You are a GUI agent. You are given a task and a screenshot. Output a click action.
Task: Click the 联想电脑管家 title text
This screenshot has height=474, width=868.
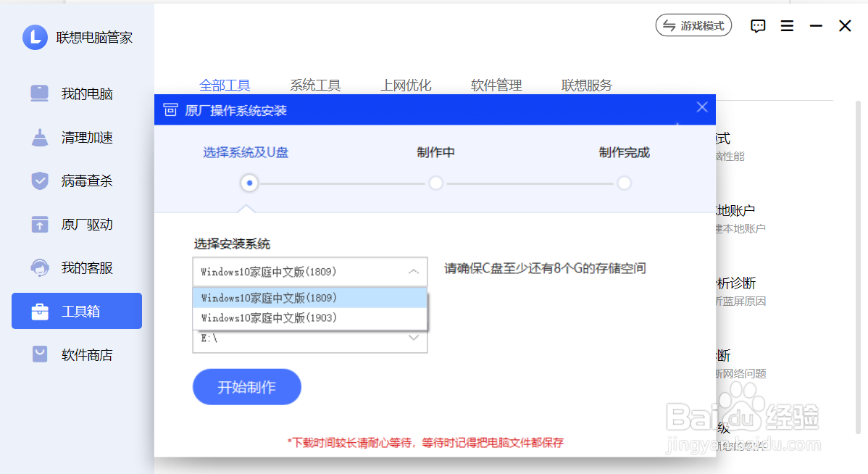pyautogui.click(x=94, y=38)
